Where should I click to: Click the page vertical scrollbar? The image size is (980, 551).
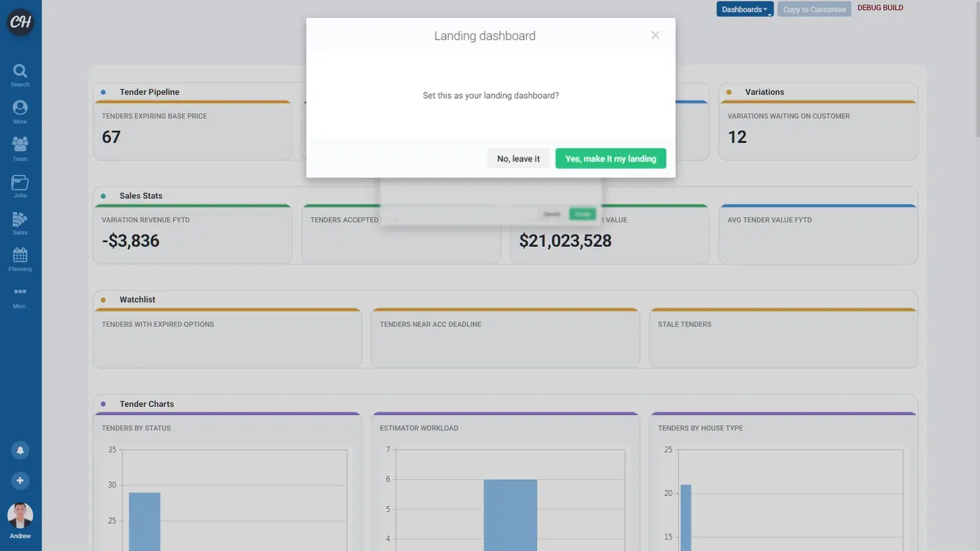977,70
